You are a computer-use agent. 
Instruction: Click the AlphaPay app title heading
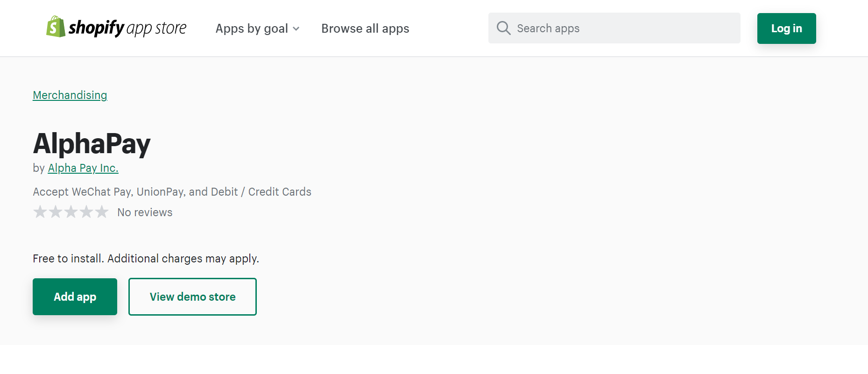tap(92, 143)
